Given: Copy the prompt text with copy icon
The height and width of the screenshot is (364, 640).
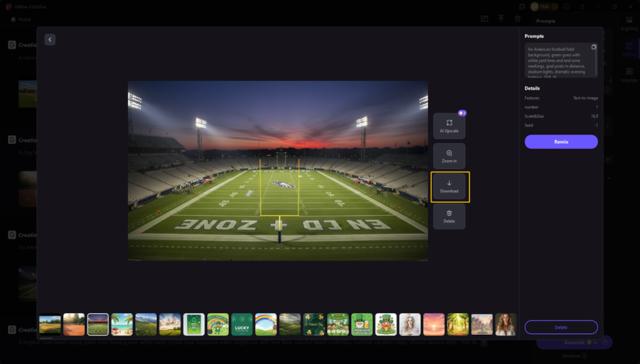Looking at the screenshot, I should pyautogui.click(x=593, y=48).
